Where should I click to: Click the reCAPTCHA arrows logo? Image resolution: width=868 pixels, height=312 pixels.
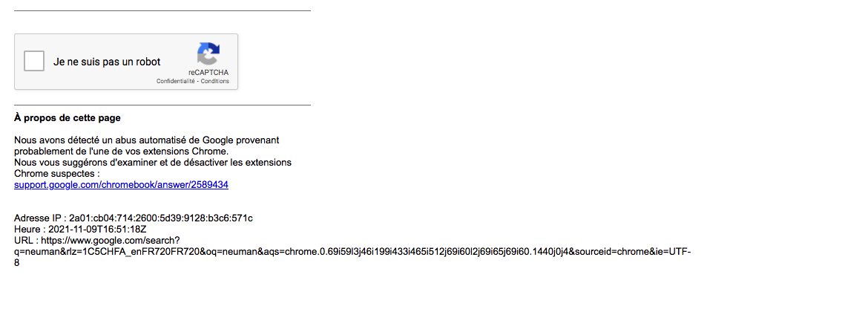click(208, 54)
